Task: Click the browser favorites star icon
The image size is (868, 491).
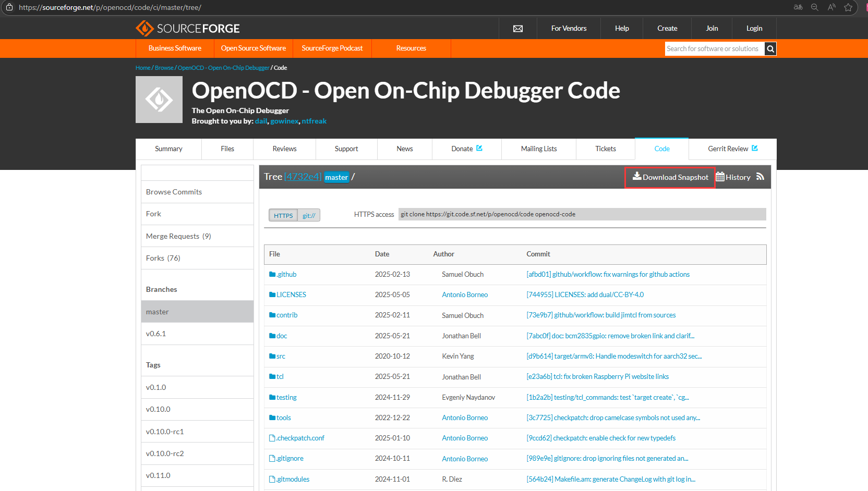Action: click(x=848, y=7)
